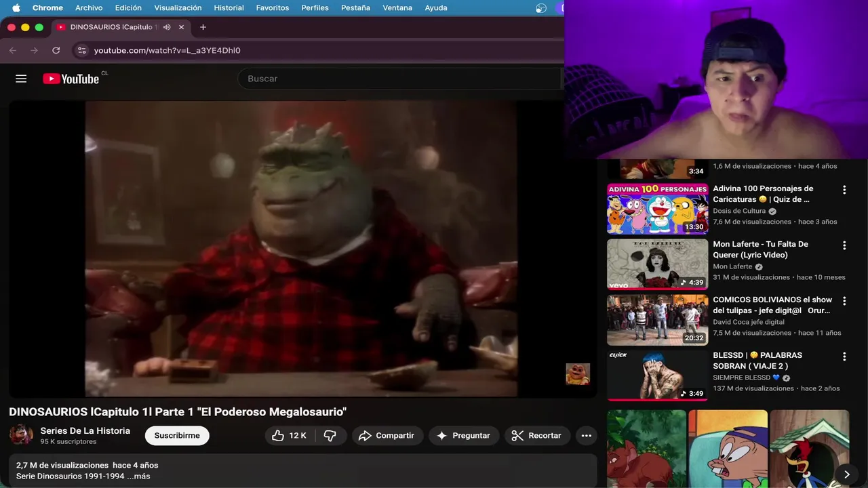Open site information icon in address bar
Image resolution: width=868 pixels, height=488 pixels.
tap(81, 50)
